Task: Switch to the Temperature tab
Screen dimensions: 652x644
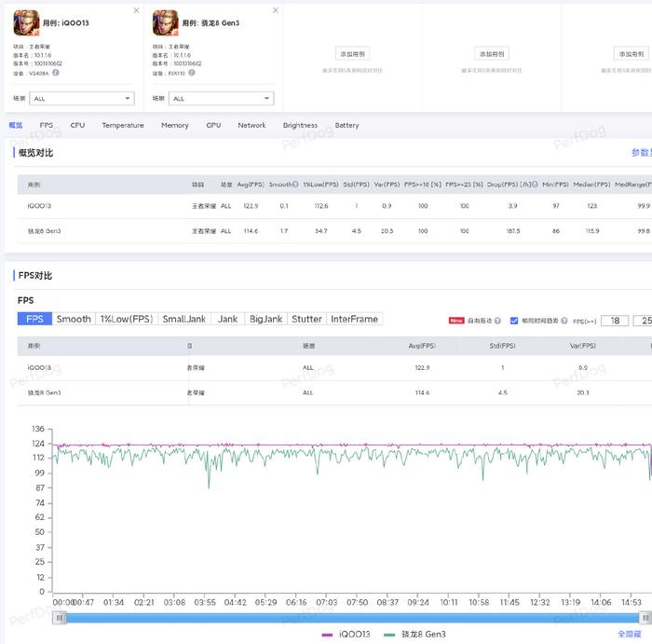Action: (x=123, y=125)
